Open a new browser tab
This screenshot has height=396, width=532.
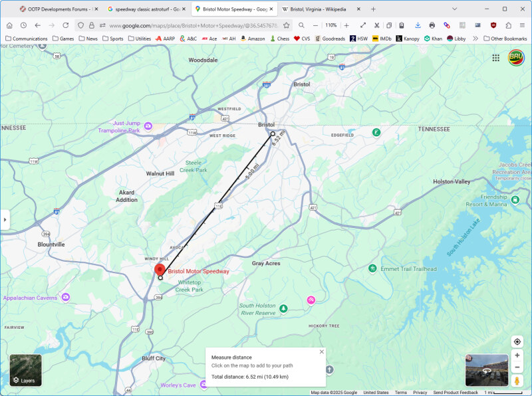pos(373,9)
